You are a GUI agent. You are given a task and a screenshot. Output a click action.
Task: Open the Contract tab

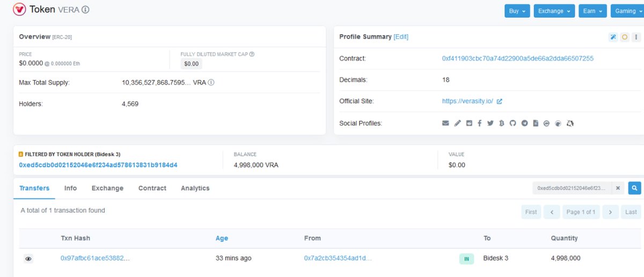click(152, 188)
